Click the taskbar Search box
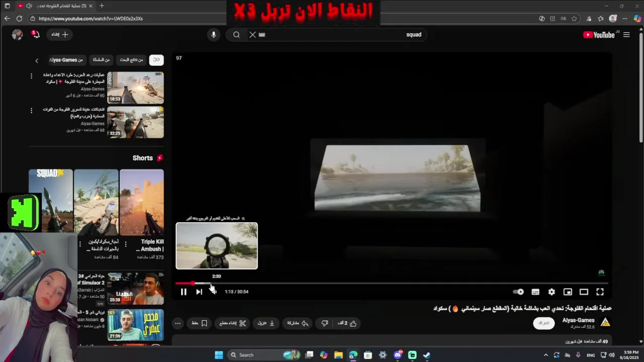The width and height of the screenshot is (644, 362). click(264, 355)
